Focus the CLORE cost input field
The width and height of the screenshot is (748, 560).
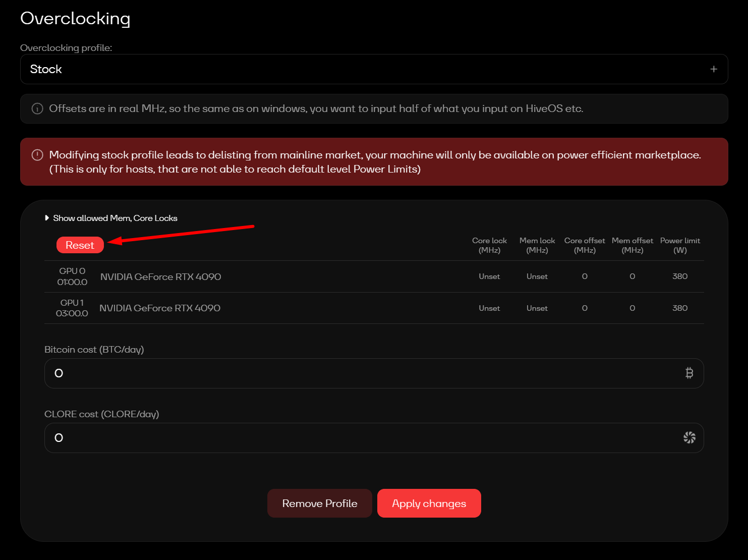pos(363,438)
